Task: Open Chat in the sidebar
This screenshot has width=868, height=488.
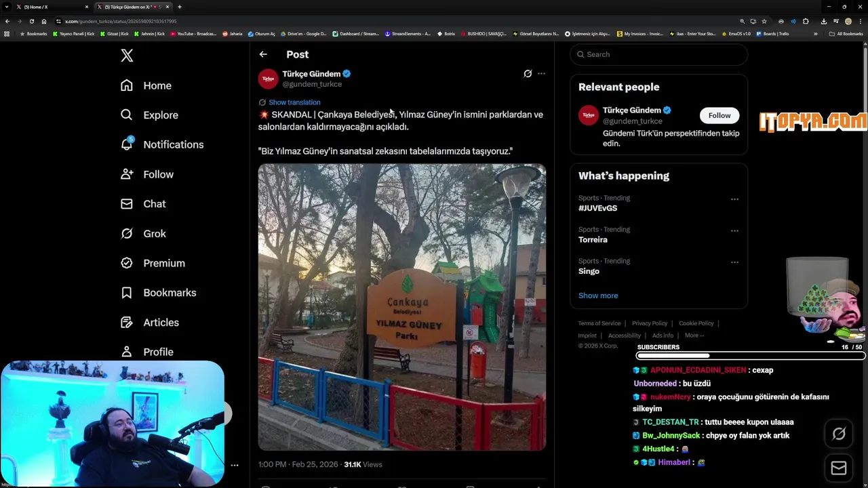Action: tap(142, 204)
